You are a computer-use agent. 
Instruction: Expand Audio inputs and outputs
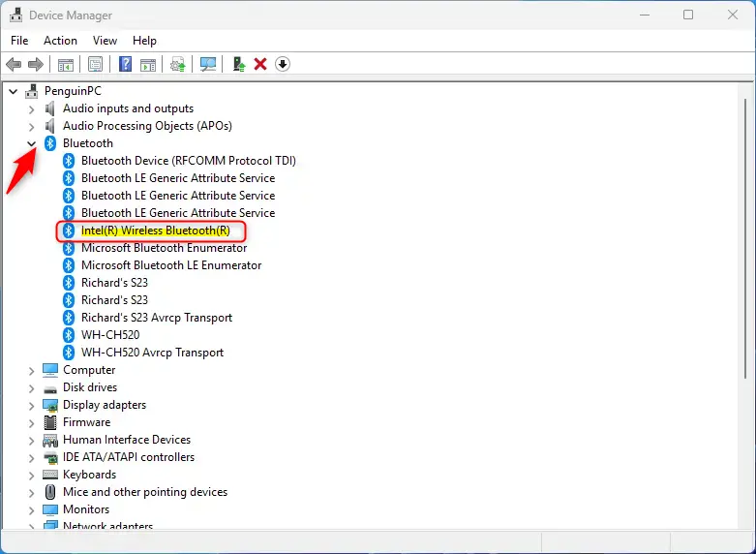point(31,109)
